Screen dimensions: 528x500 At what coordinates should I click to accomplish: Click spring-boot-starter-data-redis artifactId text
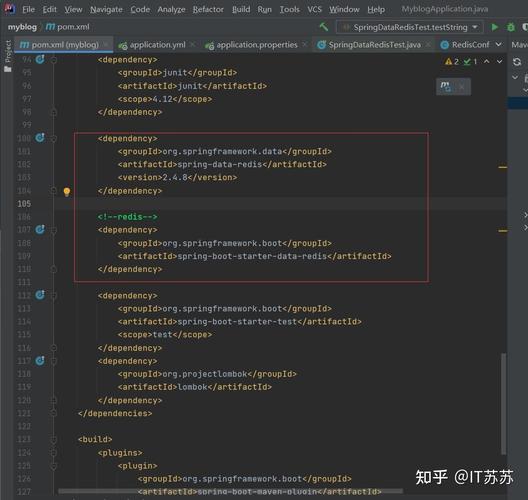point(252,256)
